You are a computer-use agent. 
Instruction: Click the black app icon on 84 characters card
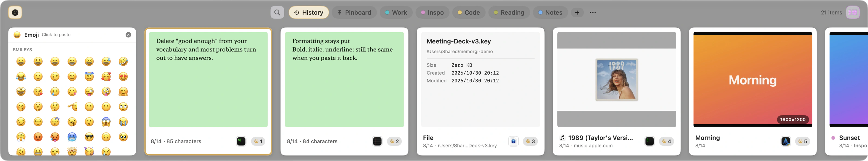pyautogui.click(x=377, y=141)
